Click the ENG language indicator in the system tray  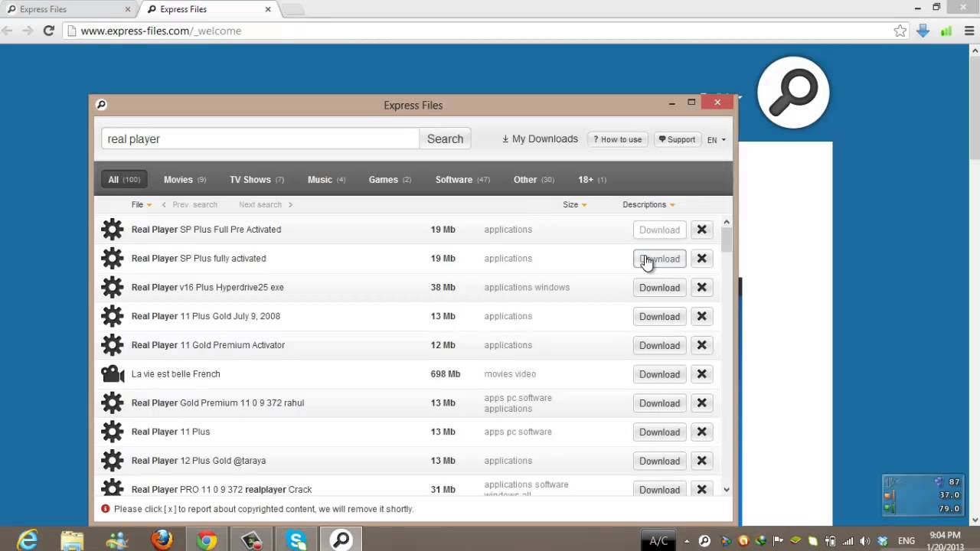(906, 540)
